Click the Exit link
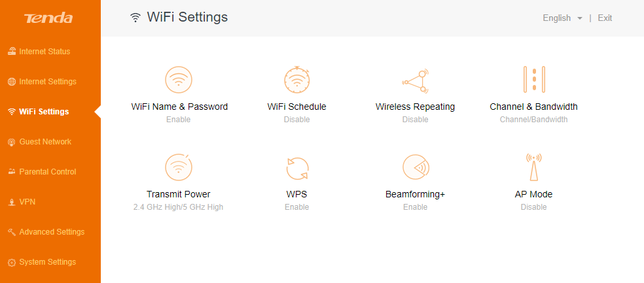Image resolution: width=644 pixels, height=283 pixels. (605, 18)
